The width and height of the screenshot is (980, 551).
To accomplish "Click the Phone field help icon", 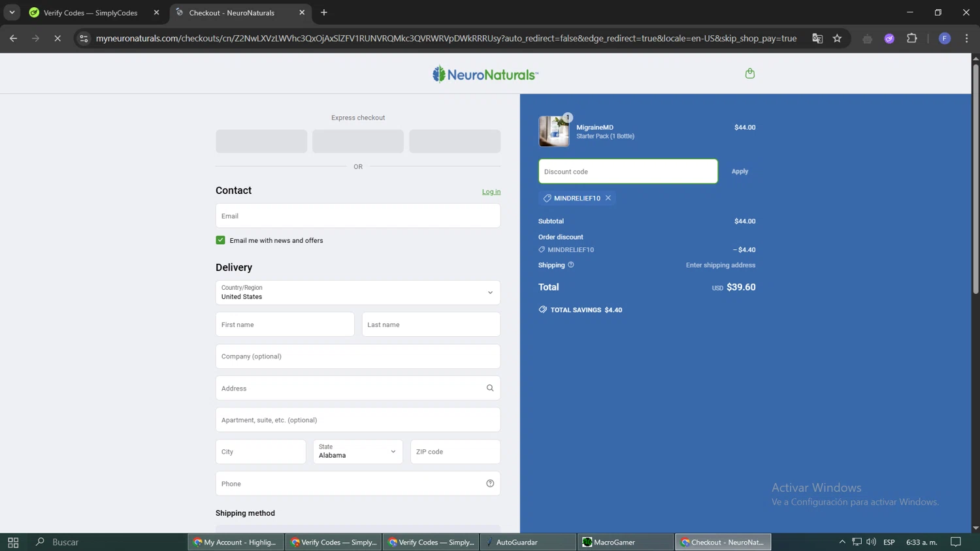I will (x=490, y=484).
